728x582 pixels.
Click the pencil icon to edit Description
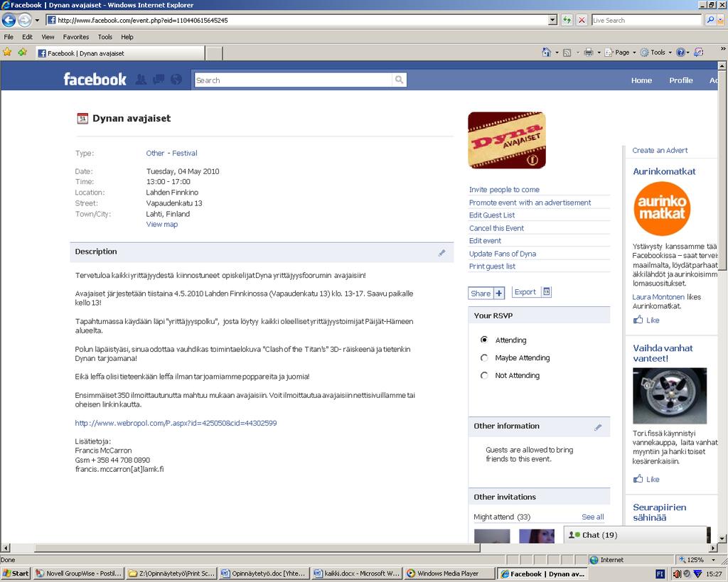click(441, 253)
